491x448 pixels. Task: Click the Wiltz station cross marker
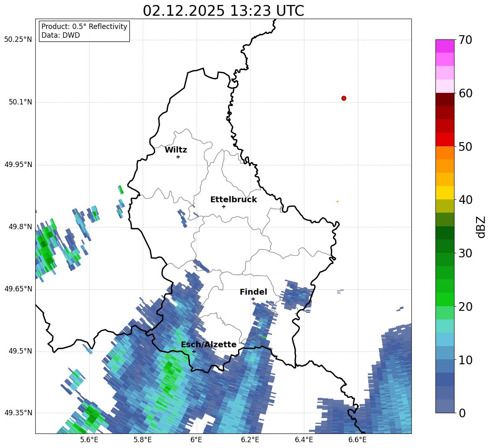(178, 157)
